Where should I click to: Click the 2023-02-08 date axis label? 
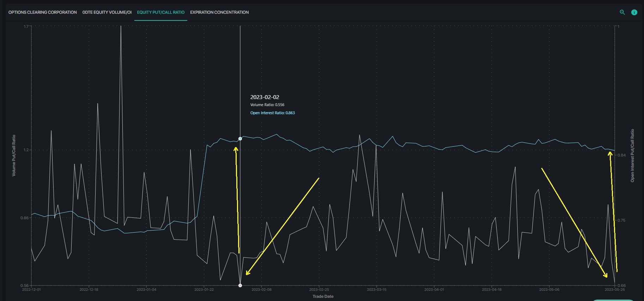pos(261,290)
